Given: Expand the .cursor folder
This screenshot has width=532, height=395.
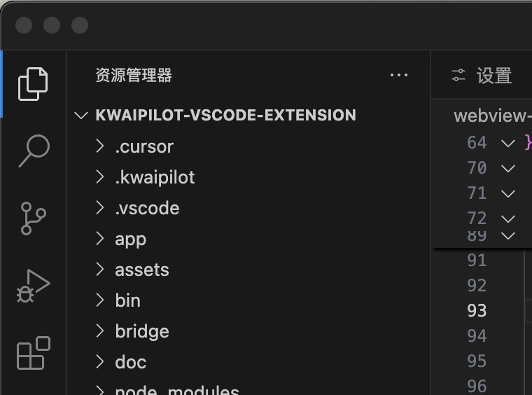Looking at the screenshot, I should [100, 146].
